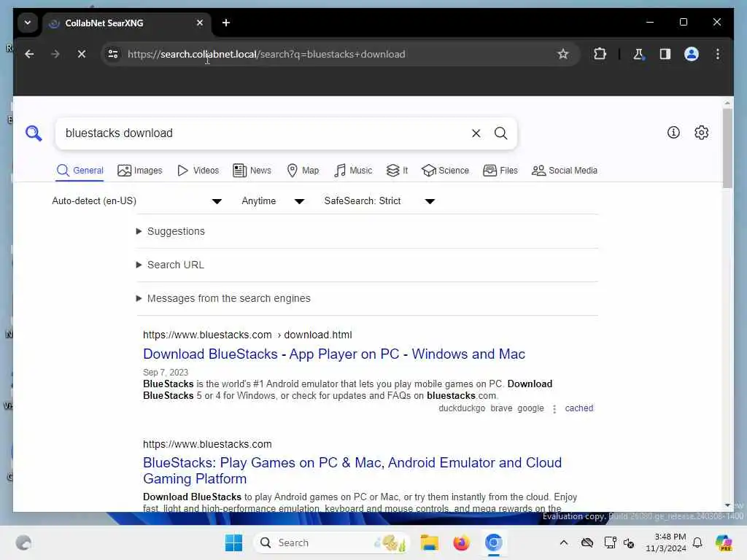Open cached version of first result

pos(578,408)
